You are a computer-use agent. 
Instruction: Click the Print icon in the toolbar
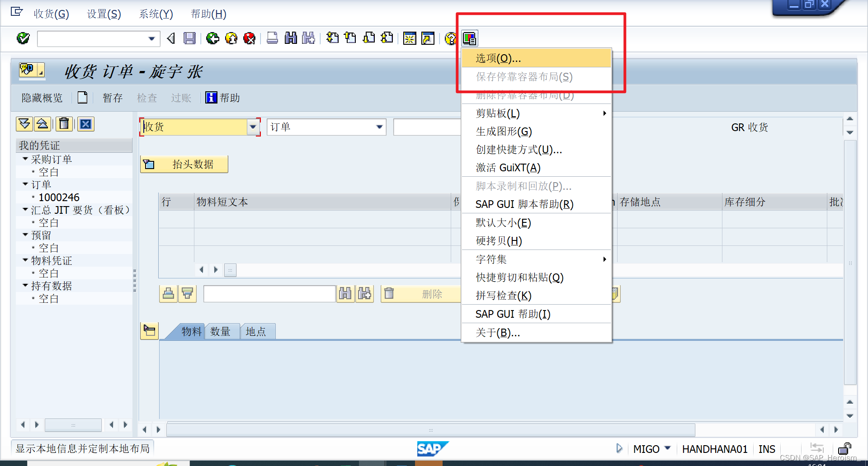click(x=272, y=38)
